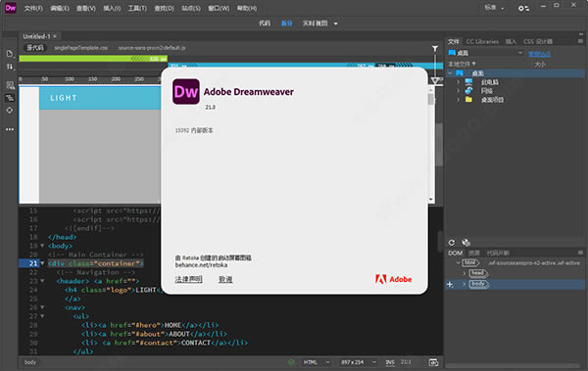Open the real-time preview icon in status bar
The height and width of the screenshot is (371, 588).
(x=433, y=362)
